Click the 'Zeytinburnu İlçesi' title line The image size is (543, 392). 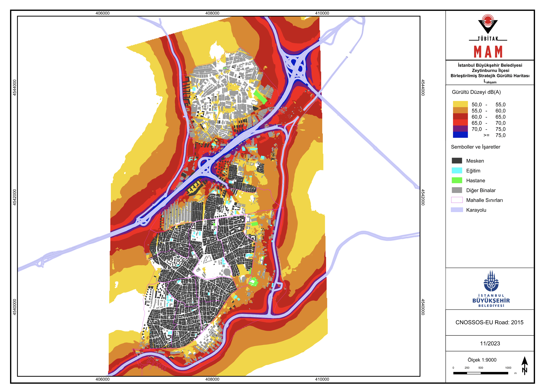coord(490,70)
